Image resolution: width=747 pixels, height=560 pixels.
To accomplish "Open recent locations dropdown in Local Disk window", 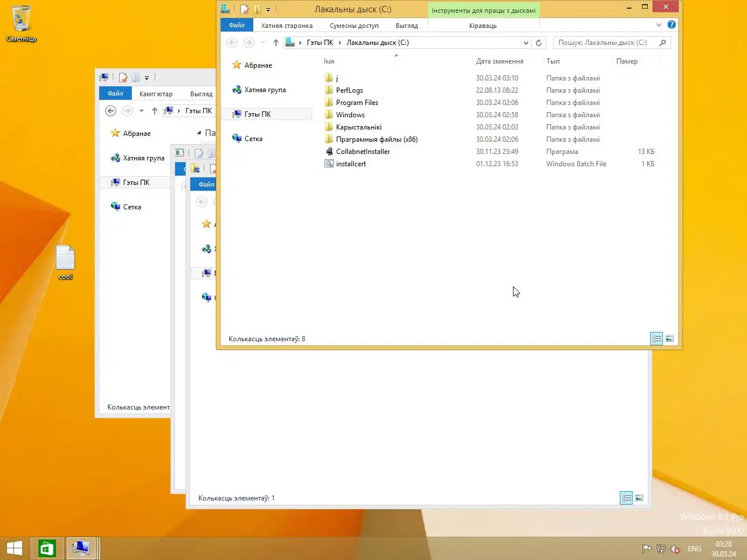I will click(263, 43).
